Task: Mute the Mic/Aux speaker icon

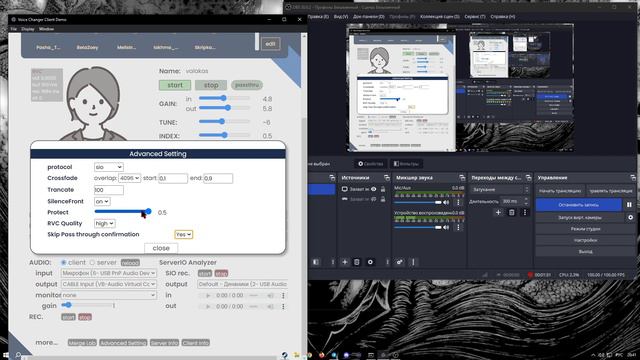Action: (x=446, y=202)
